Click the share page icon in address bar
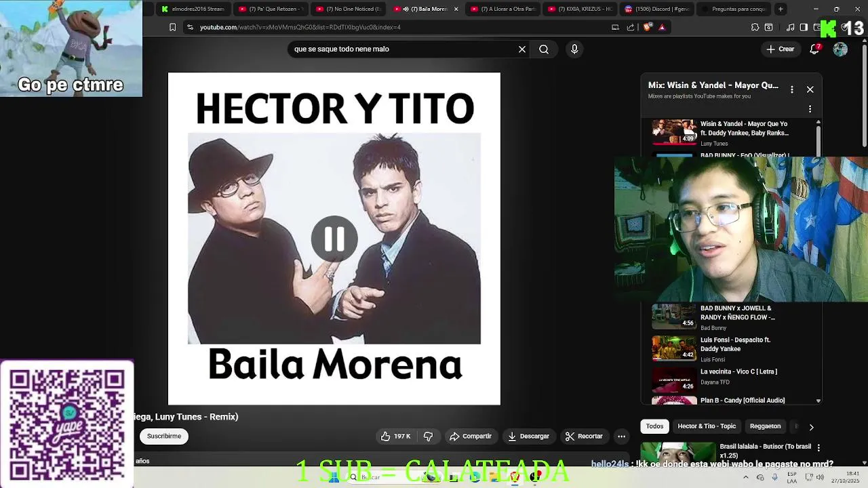The image size is (868, 488). (x=631, y=27)
